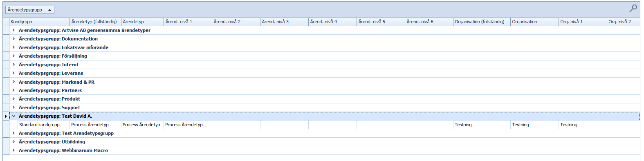
Task: Expand the Dokumentation group row
Action: [13, 39]
